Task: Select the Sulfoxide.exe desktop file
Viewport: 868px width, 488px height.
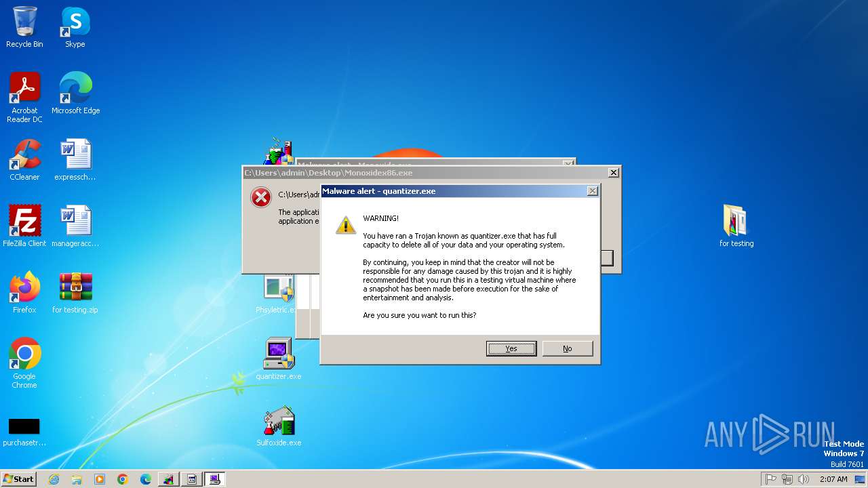Action: pos(279,426)
